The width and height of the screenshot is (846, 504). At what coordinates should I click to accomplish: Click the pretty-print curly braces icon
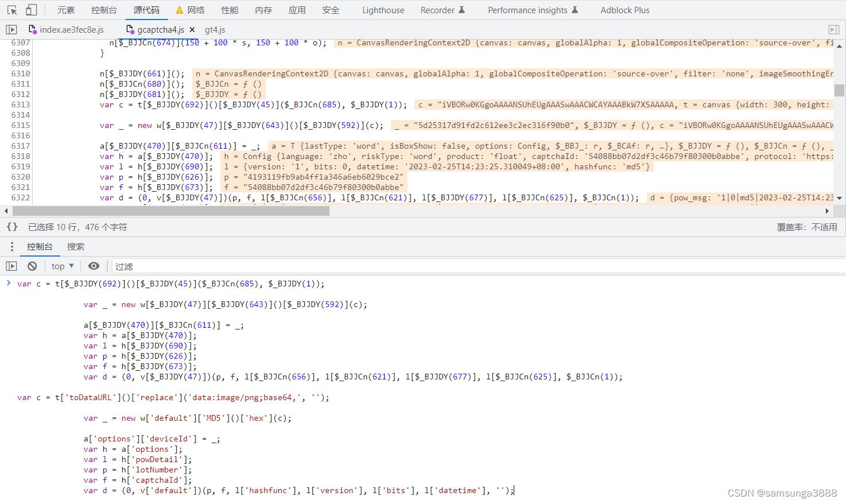click(x=12, y=227)
